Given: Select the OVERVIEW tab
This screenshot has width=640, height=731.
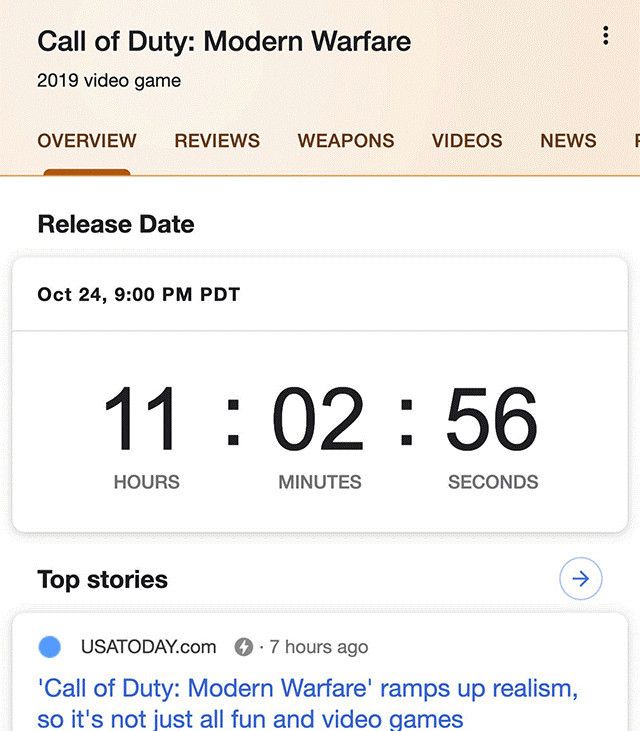Looking at the screenshot, I should 87,141.
